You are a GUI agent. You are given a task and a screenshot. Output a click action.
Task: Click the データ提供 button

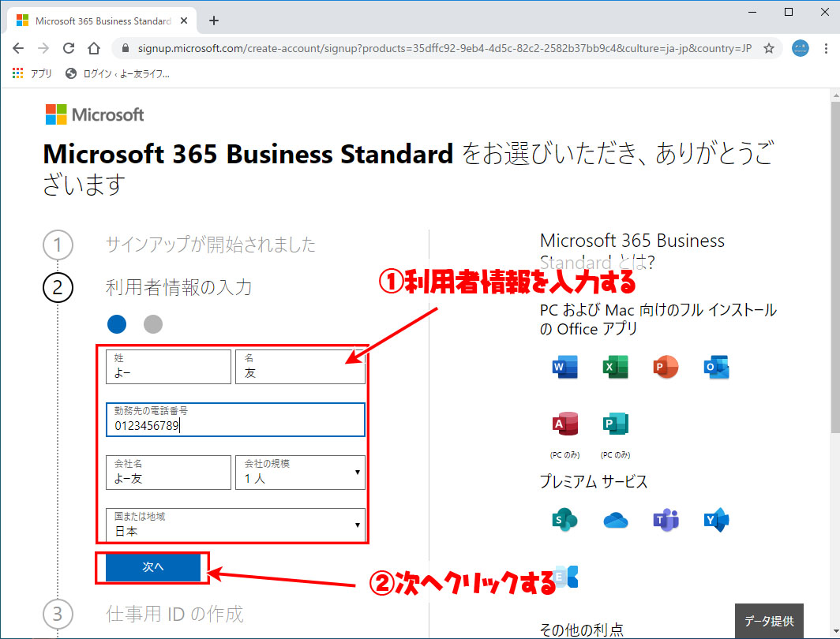pyautogui.click(x=769, y=621)
